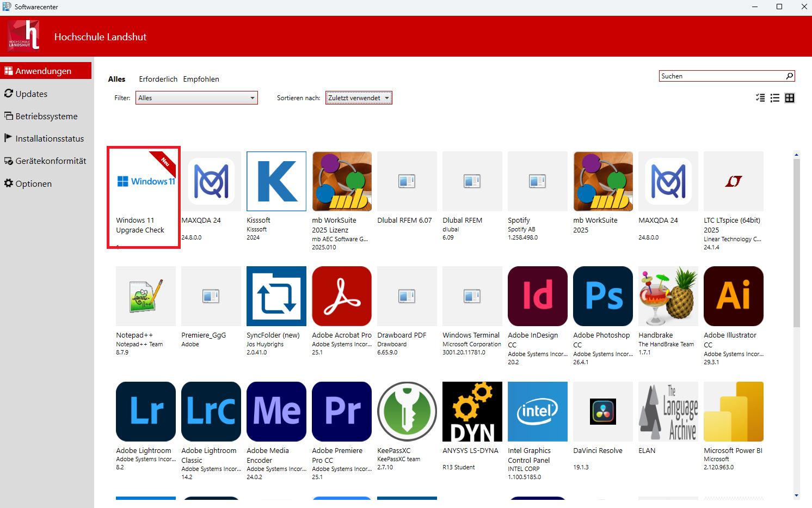Select Betriebssysteme in the sidebar

point(47,116)
